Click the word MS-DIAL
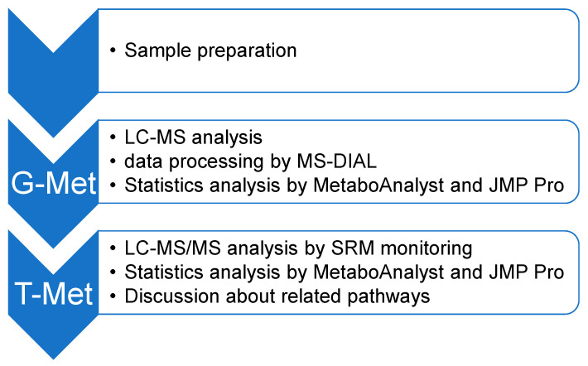This screenshot has width=588, height=366. pyautogui.click(x=337, y=161)
